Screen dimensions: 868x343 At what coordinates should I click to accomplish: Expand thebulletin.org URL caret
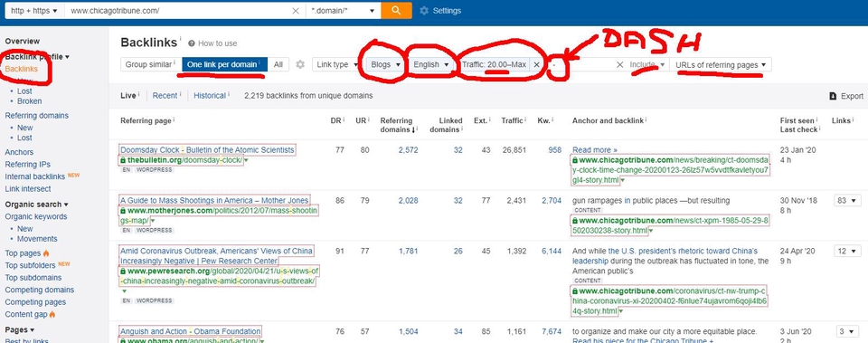coord(246,161)
